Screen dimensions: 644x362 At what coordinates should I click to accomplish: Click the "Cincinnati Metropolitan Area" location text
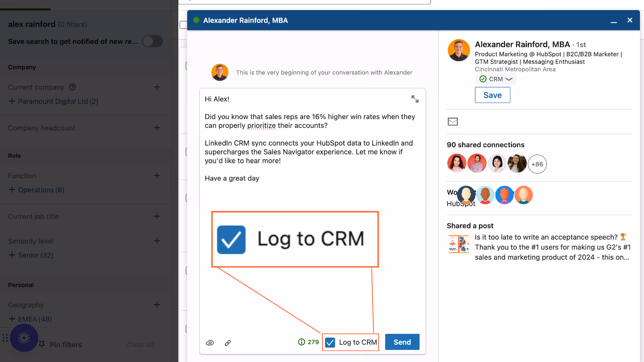point(515,69)
